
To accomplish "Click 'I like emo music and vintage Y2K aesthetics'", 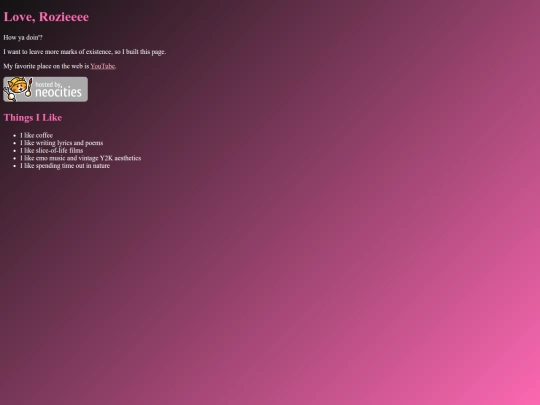I will click(x=81, y=158).
